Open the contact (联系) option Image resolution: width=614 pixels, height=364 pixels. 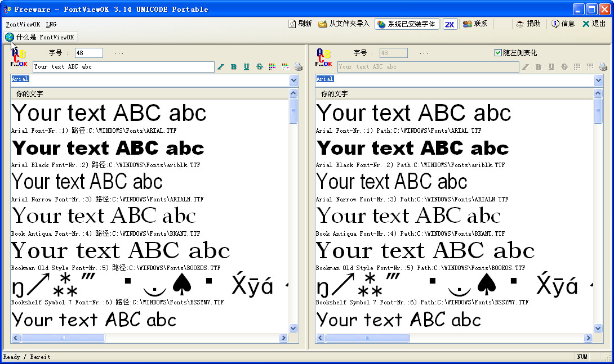coord(475,24)
